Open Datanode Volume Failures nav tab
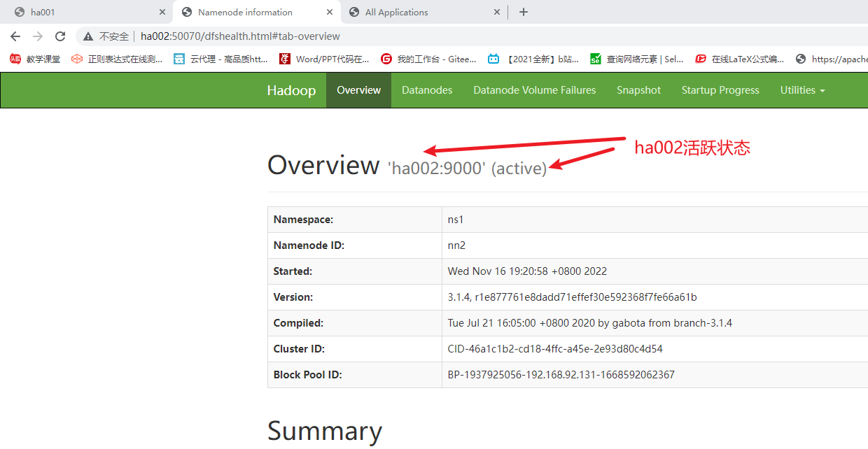The image size is (868, 449). [535, 90]
